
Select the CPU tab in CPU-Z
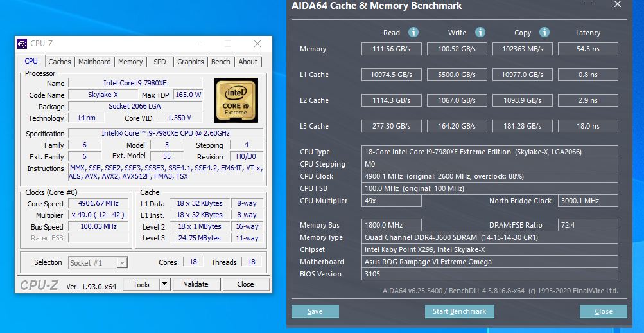(x=31, y=61)
